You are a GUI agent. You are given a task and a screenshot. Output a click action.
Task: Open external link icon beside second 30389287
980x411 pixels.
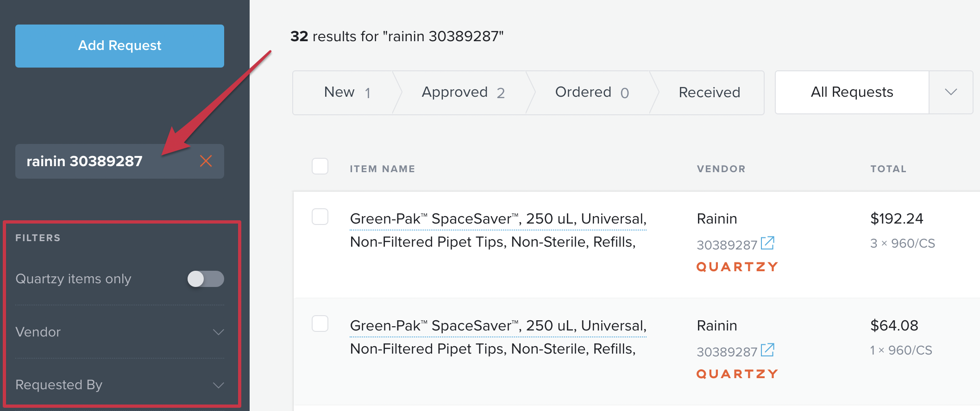pos(767,350)
